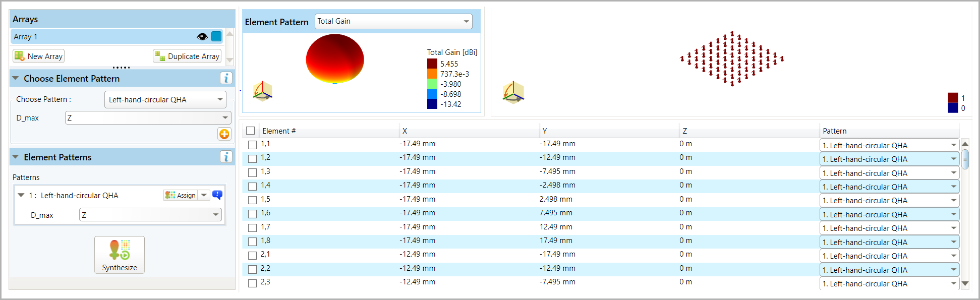The height and width of the screenshot is (300, 980).
Task: Open Pattern dropdown for element 1,8
Action: pyautogui.click(x=890, y=242)
